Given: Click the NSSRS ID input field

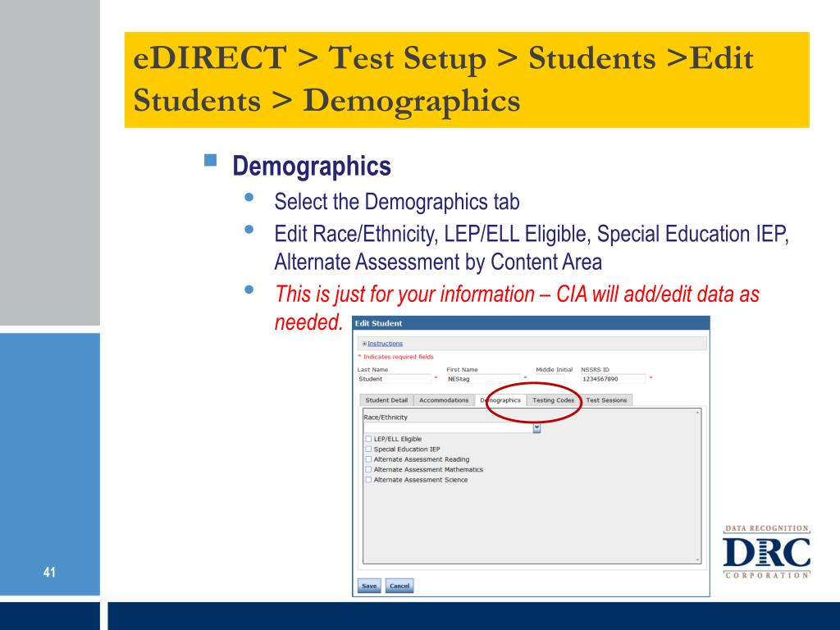Looking at the screenshot, I should pyautogui.click(x=614, y=379).
